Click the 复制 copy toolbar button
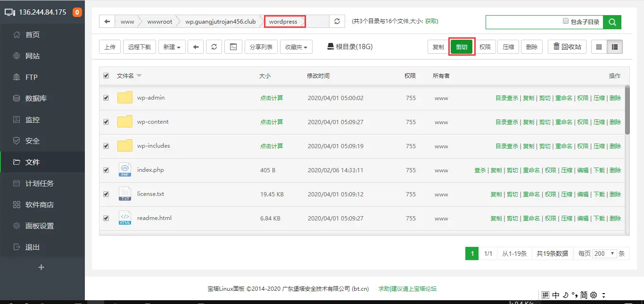Screen dimensions: 644x304 (438, 47)
